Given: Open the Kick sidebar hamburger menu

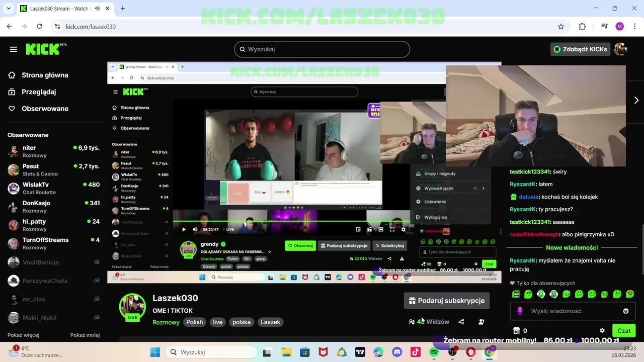Looking at the screenshot, I should (x=14, y=49).
